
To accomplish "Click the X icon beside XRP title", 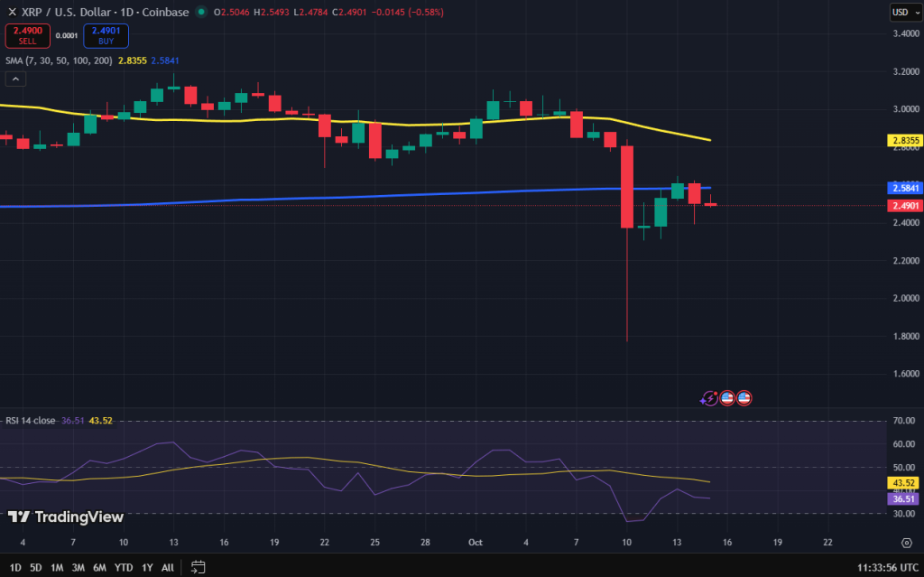I will tap(12, 12).
